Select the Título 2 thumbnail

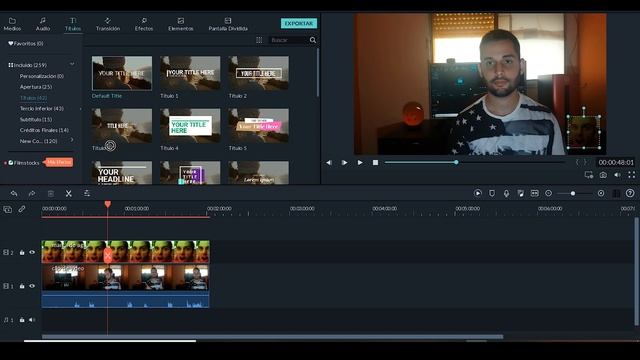[x=259, y=73]
